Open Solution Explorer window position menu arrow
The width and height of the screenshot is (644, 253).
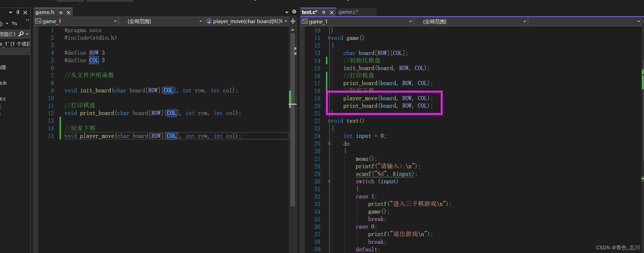11,12
